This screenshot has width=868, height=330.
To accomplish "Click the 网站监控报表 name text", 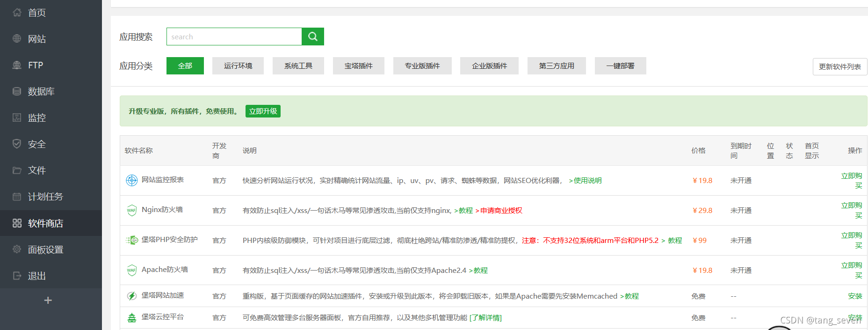I will (163, 180).
